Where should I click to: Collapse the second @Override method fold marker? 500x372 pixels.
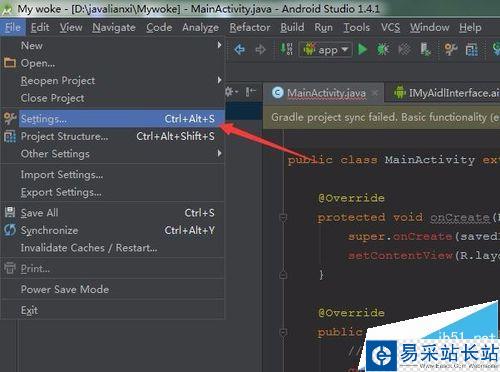pyautogui.click(x=283, y=332)
